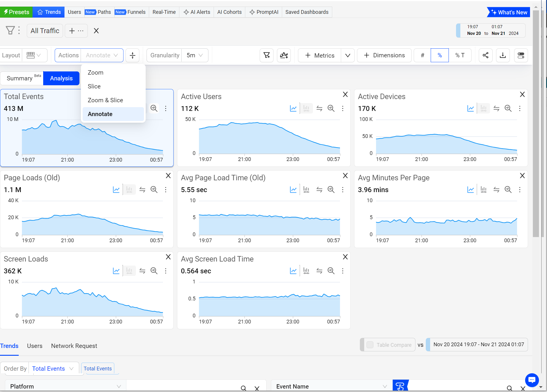Open the chat support bubble icon
547x392 pixels.
point(531,380)
